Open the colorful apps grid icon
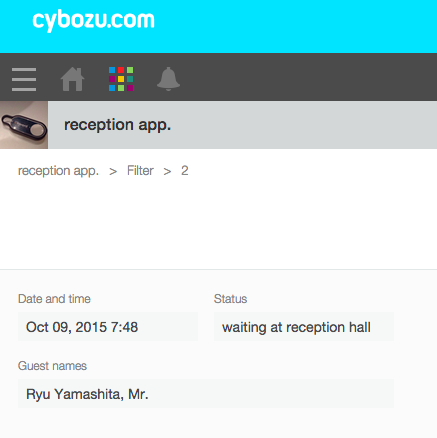Image resolution: width=437 pixels, height=438 pixels. point(121,79)
